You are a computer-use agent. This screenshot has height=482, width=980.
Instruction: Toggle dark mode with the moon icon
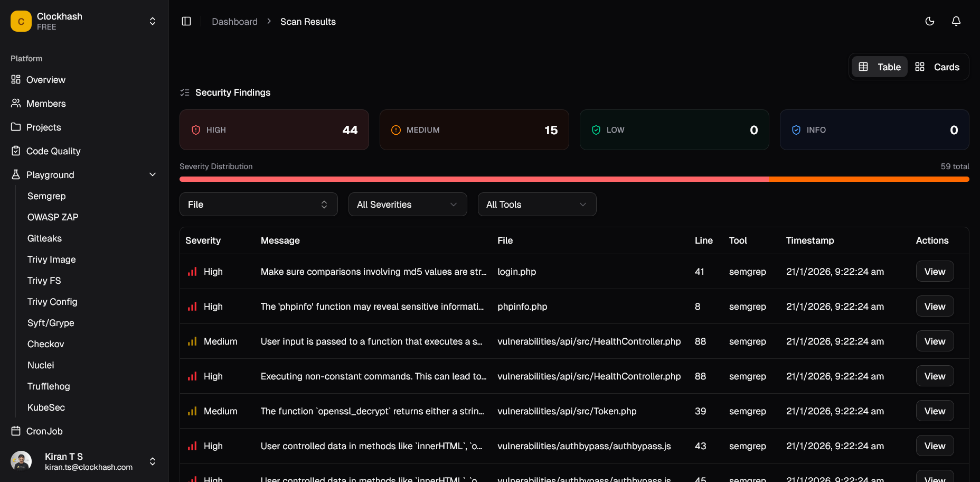tap(930, 21)
